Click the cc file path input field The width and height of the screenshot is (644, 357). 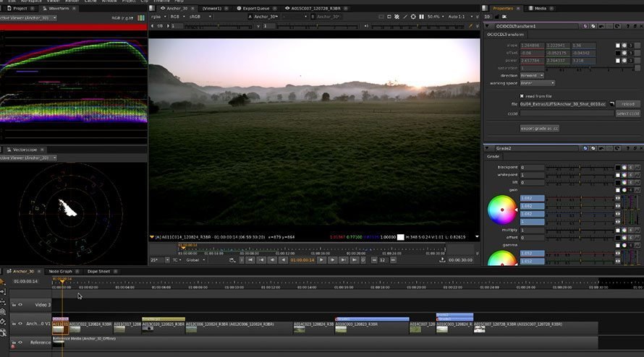563,104
